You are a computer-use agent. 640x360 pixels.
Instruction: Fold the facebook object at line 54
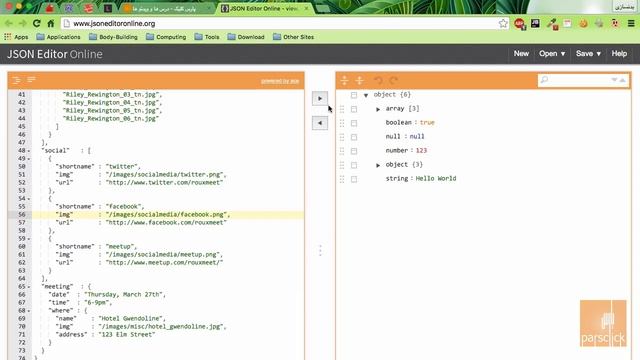pyautogui.click(x=29, y=199)
